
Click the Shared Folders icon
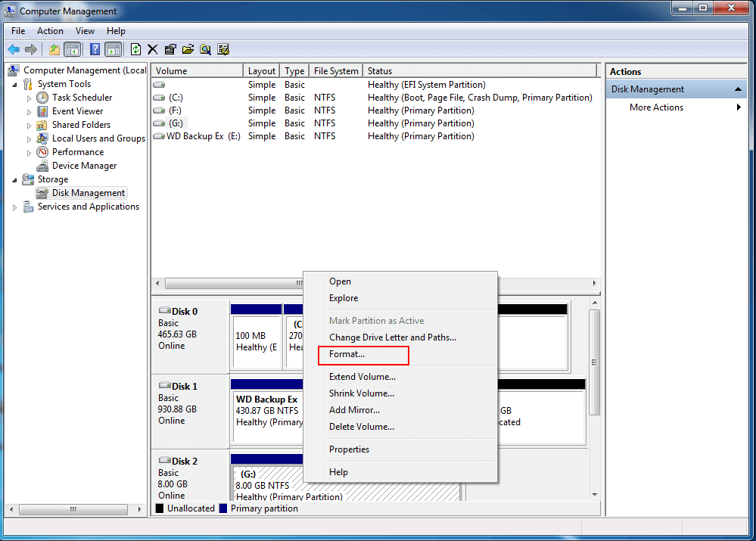click(42, 125)
